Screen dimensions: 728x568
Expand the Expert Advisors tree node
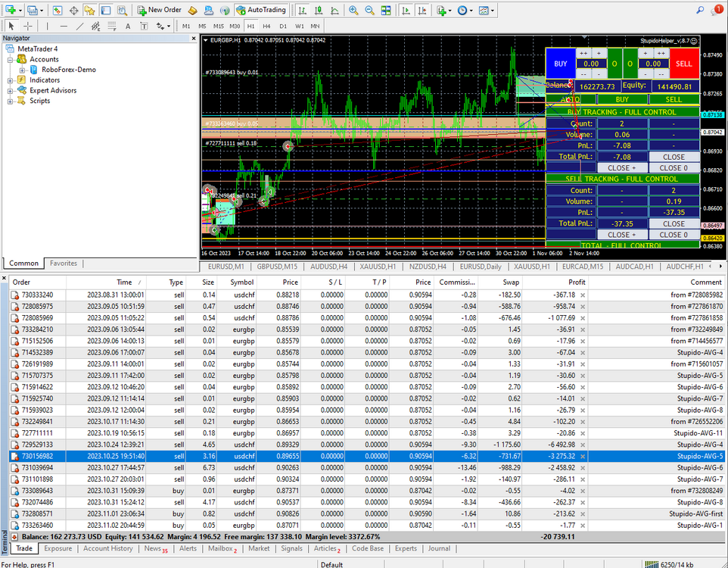(x=10, y=90)
